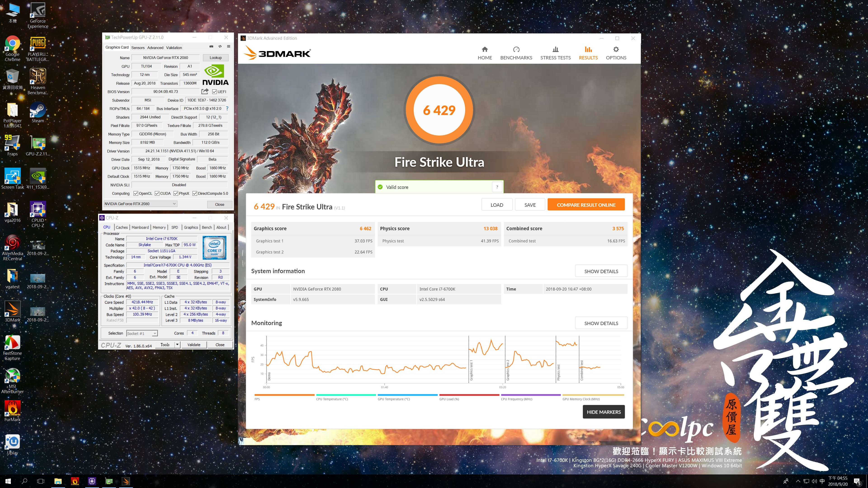Toggle the DirectCompute 5.0 checkbox

click(195, 193)
